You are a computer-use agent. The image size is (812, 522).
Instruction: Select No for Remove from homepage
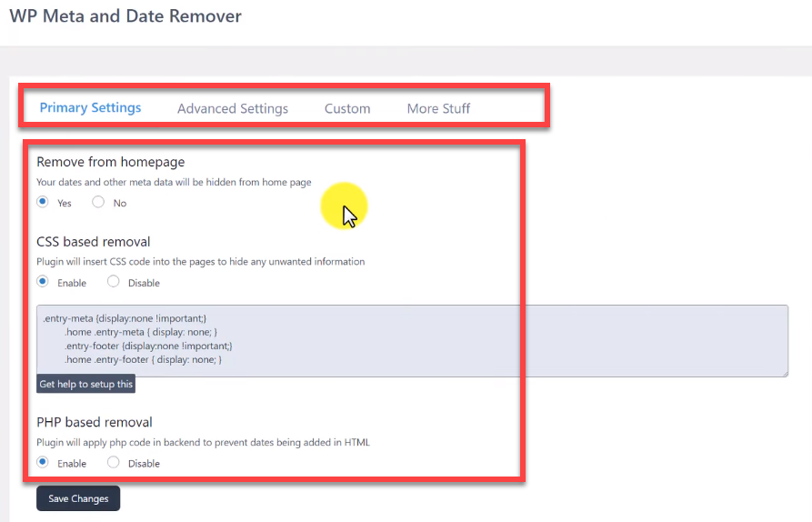98,202
